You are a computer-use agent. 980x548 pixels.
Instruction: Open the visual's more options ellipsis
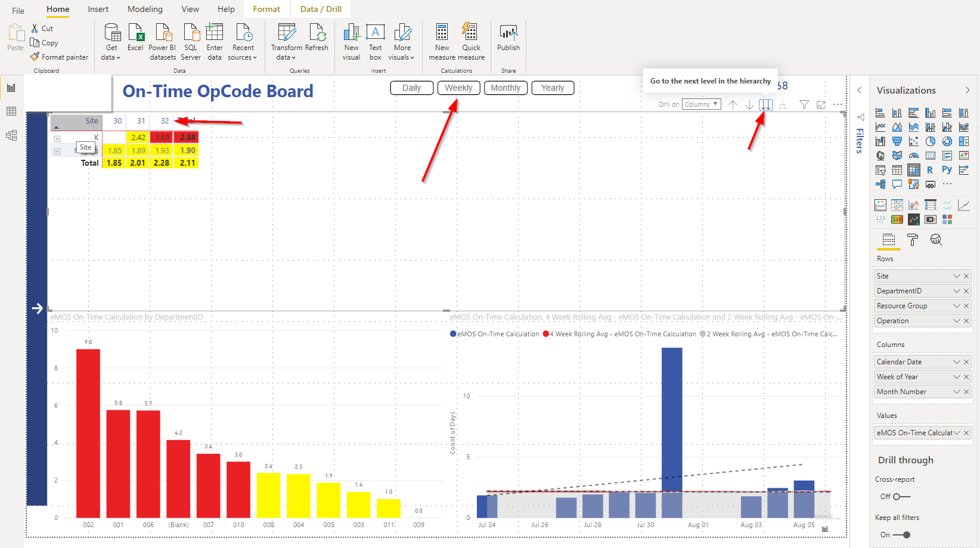[x=838, y=104]
